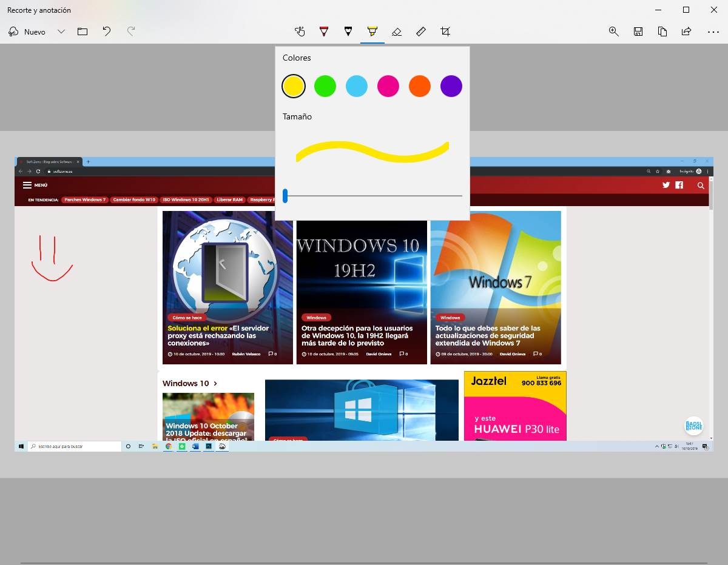Pick the orange highlighter color

pos(420,86)
